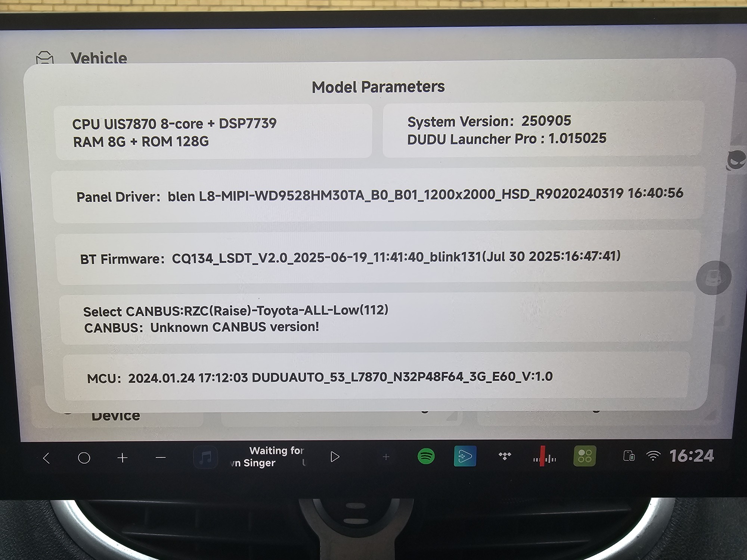Open the green app drawer icon
Screen dimensions: 747x560
click(x=585, y=456)
